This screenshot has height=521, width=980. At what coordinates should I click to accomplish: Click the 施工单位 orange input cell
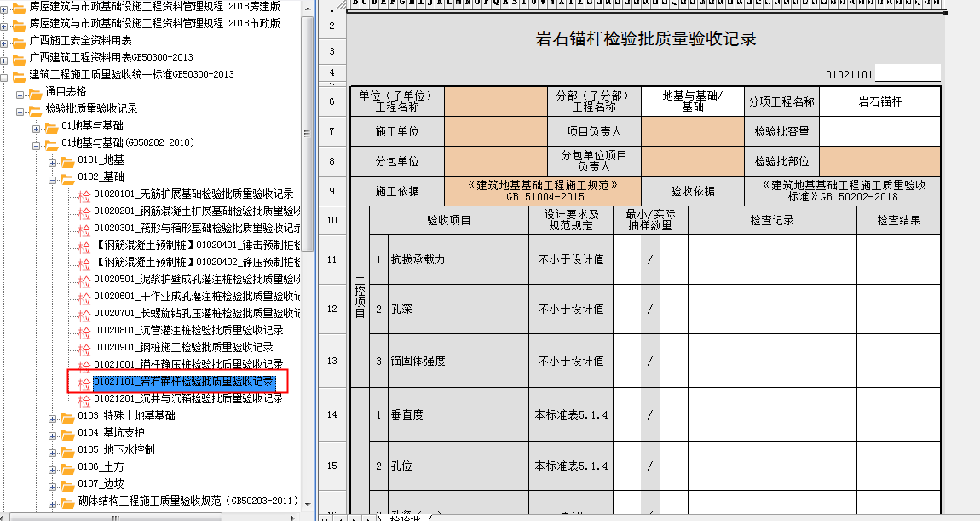click(x=494, y=131)
